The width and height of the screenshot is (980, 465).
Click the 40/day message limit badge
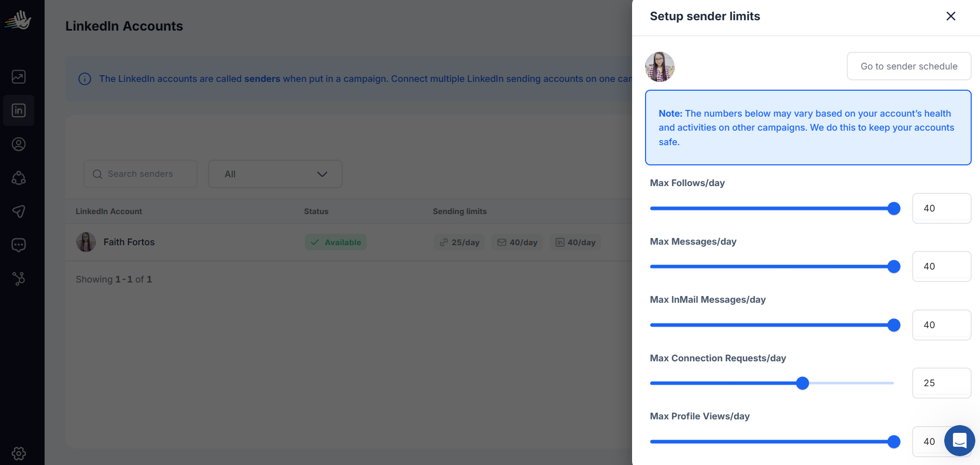(517, 242)
